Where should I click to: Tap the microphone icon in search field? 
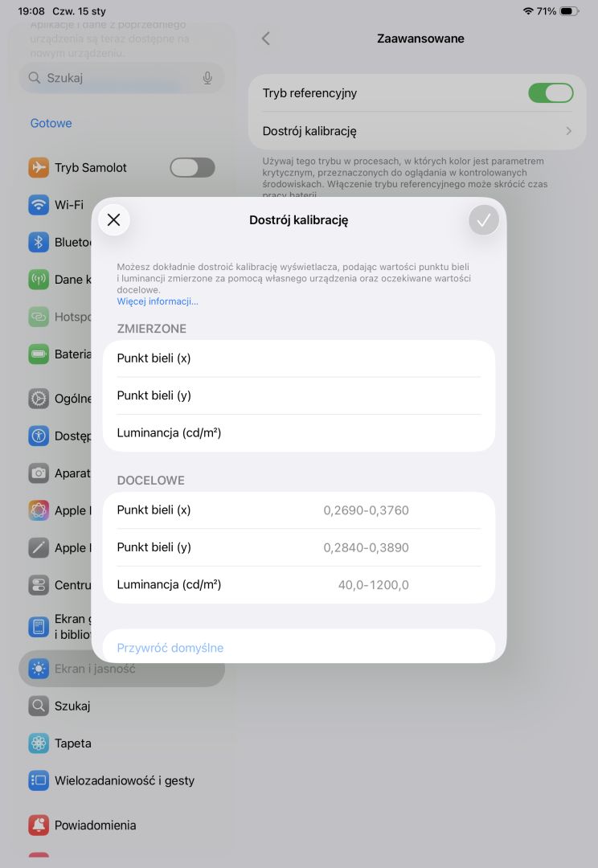(207, 78)
